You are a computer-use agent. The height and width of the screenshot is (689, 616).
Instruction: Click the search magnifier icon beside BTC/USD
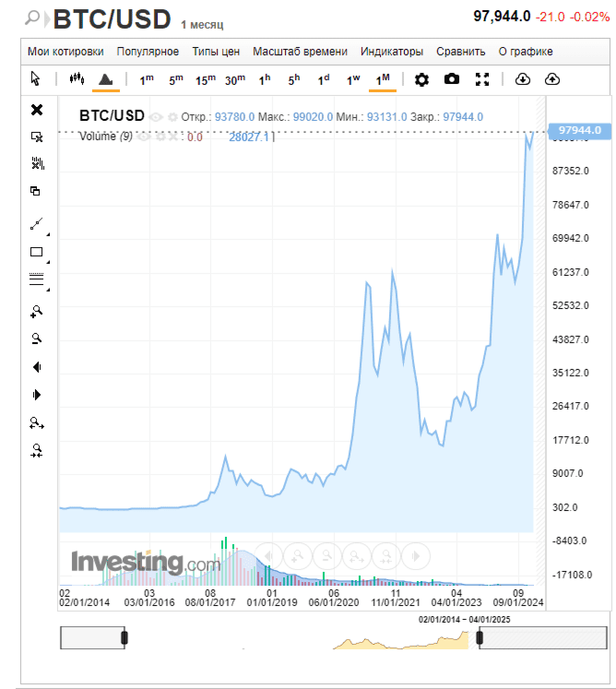click(32, 18)
